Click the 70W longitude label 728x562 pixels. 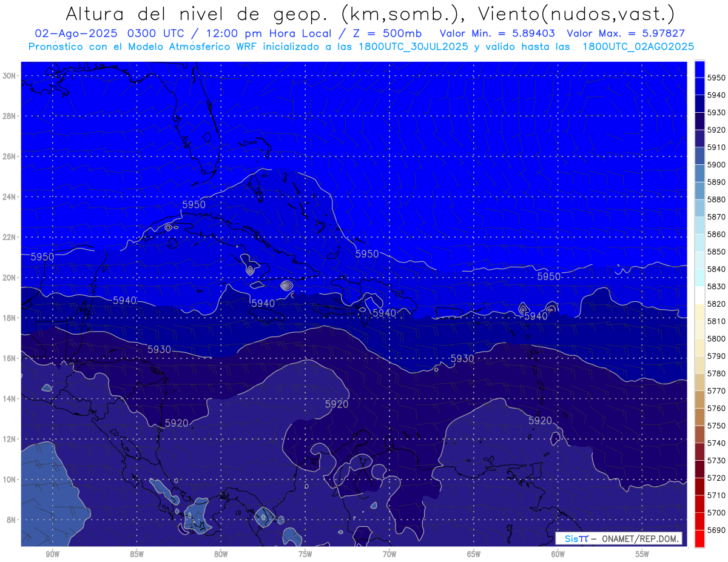(x=389, y=554)
